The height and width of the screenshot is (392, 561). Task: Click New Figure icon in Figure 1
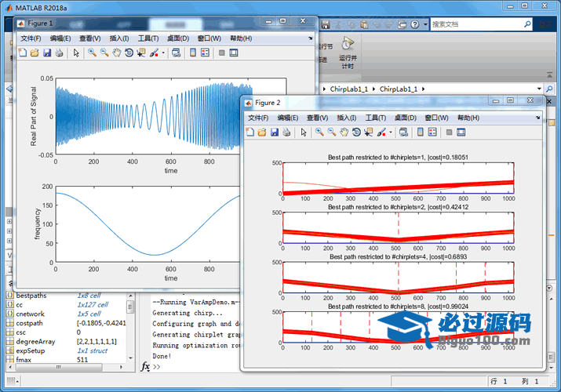(x=23, y=53)
